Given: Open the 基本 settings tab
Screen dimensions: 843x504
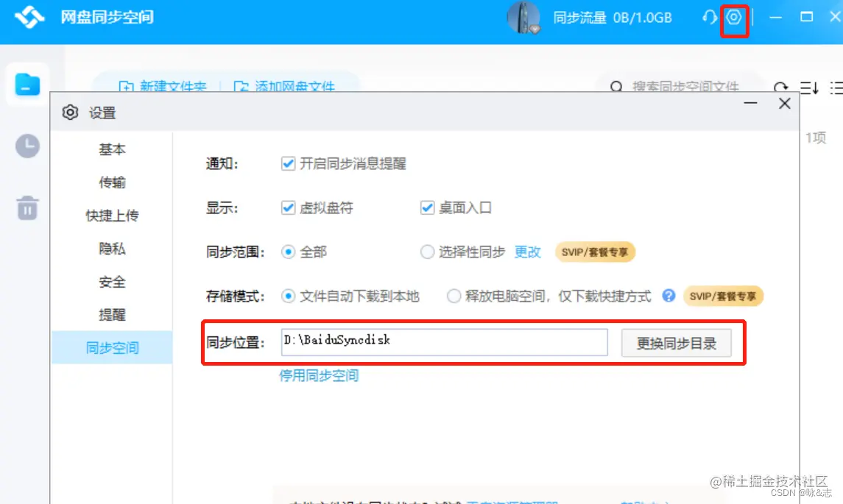Looking at the screenshot, I should 112,149.
